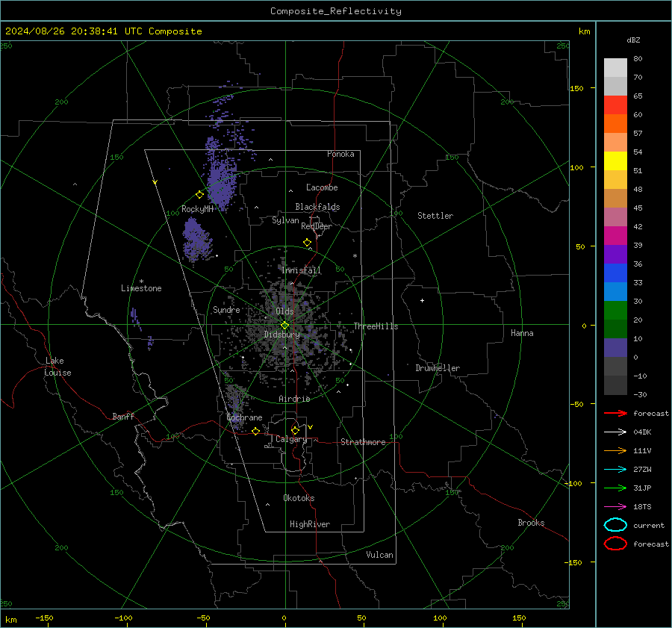
Task: Click the Lake Louise label
Action: (x=57, y=367)
